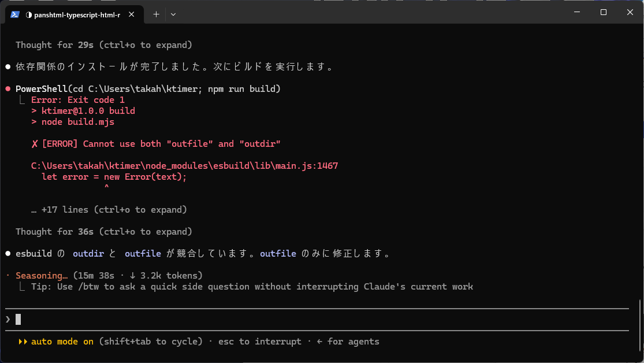Expand the 'Thought for 29s' section
The width and height of the screenshot is (644, 363).
(104, 45)
